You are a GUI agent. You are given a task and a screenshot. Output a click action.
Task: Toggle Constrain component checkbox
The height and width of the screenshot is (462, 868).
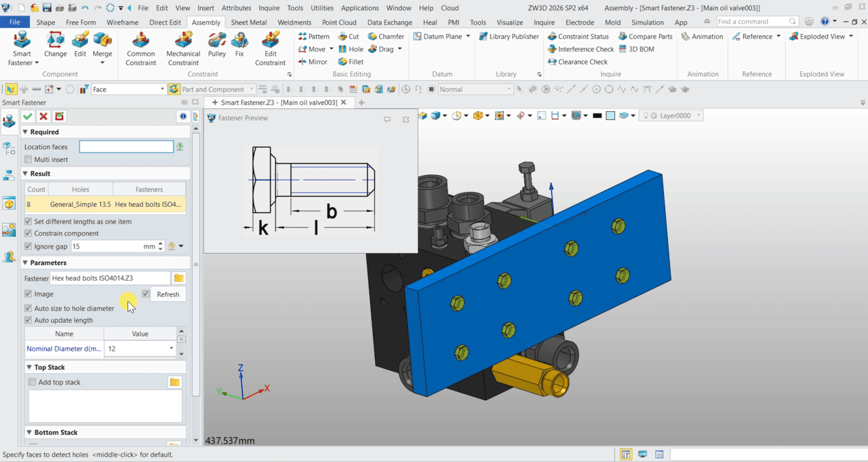coord(28,233)
